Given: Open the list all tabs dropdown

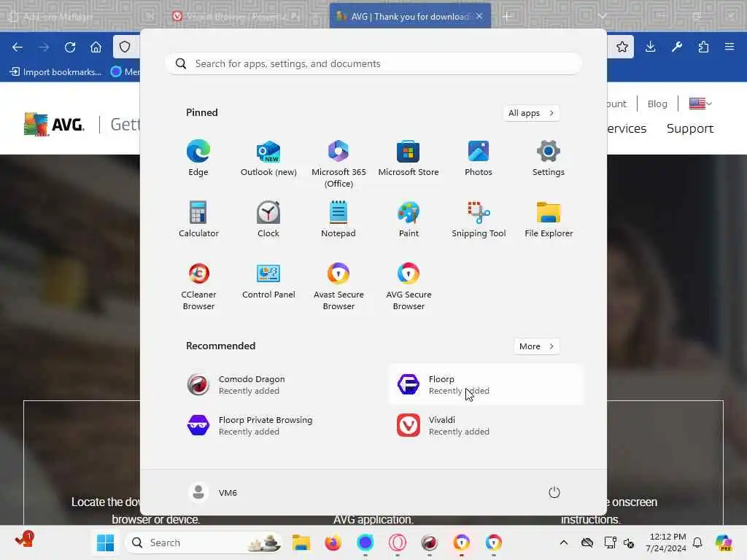Looking at the screenshot, I should click(x=602, y=16).
